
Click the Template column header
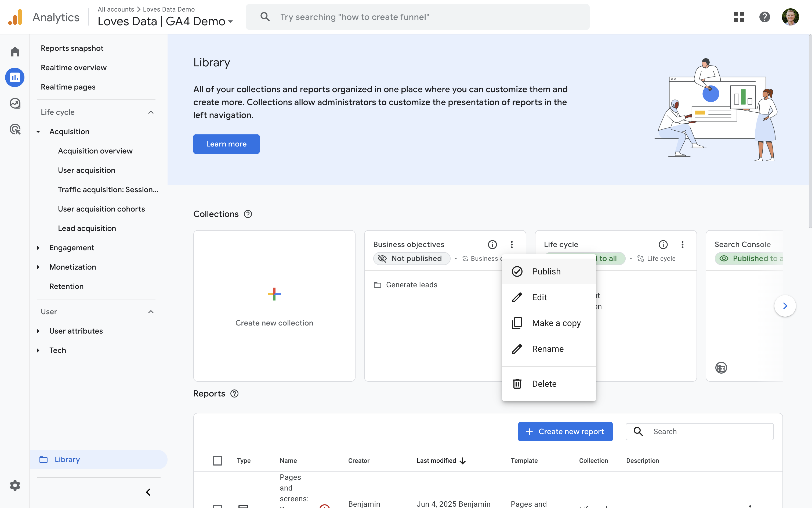tap(524, 461)
